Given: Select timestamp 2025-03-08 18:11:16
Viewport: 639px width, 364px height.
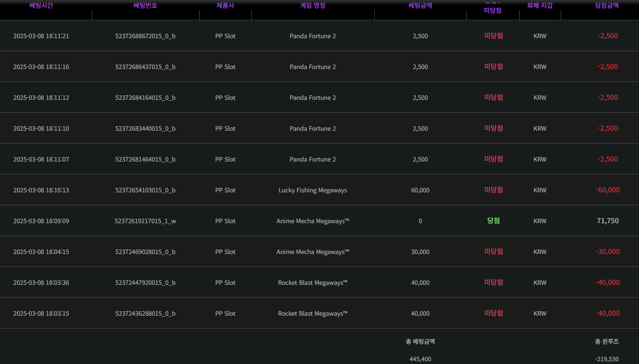Looking at the screenshot, I should click(41, 67).
